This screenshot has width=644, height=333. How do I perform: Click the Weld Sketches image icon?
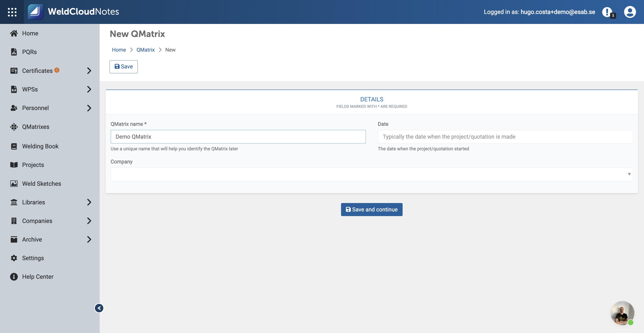(x=14, y=184)
